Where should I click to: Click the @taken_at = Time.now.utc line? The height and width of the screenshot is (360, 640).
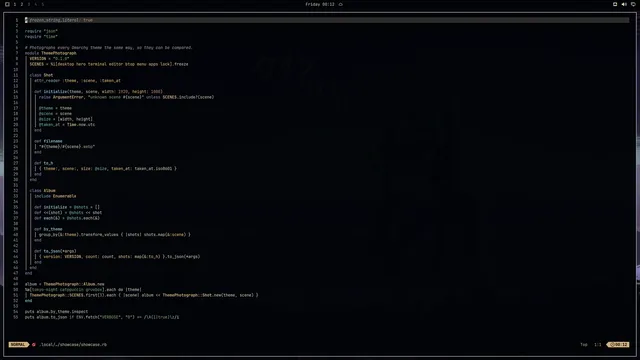click(67, 124)
